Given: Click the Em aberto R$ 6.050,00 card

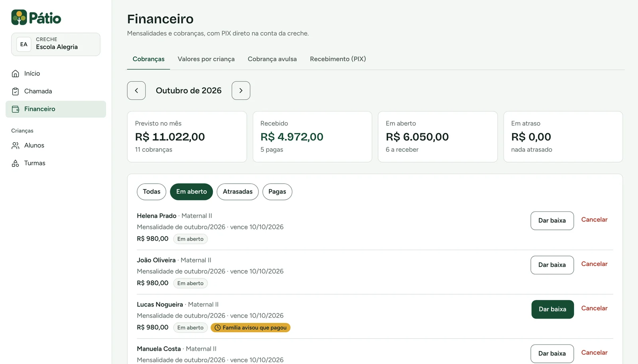Looking at the screenshot, I should 438,137.
